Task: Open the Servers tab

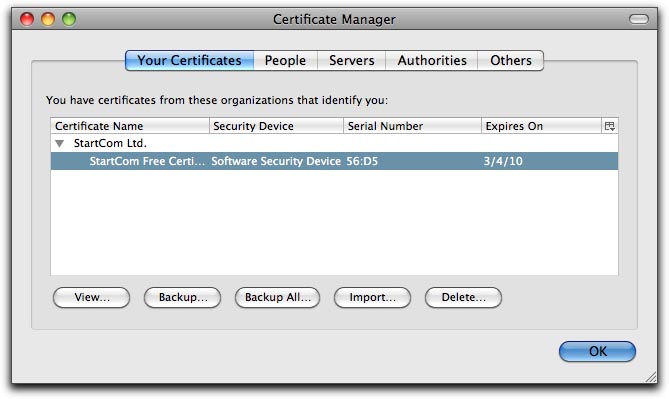Action: (x=352, y=60)
